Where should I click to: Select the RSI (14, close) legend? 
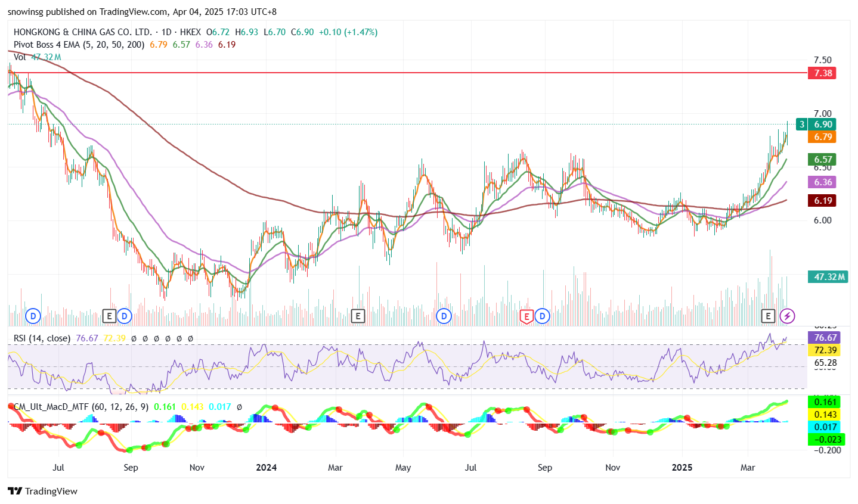42,338
